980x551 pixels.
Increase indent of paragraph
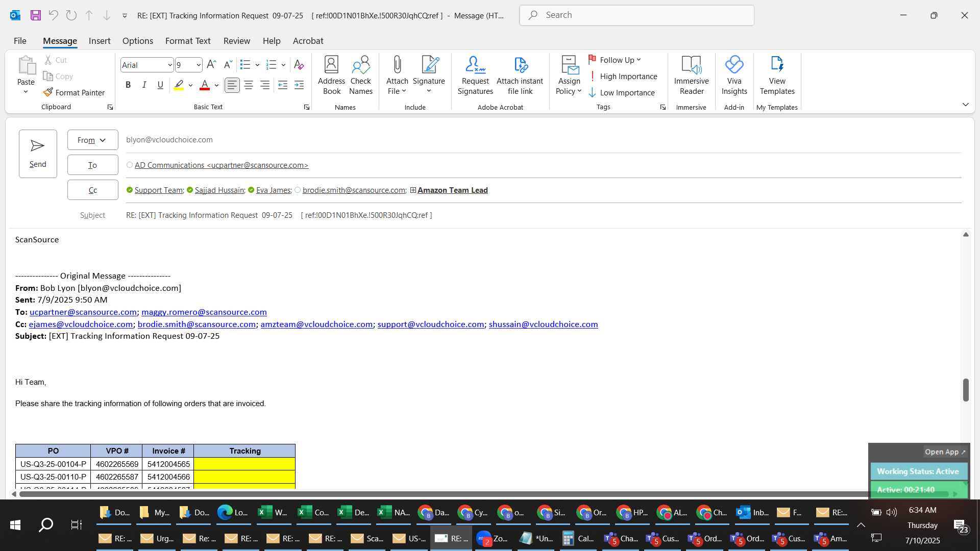[x=299, y=85]
